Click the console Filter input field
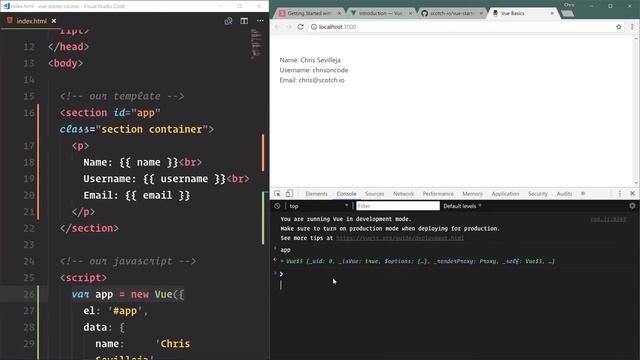Screen dimensions: 640x360 pos(398,206)
